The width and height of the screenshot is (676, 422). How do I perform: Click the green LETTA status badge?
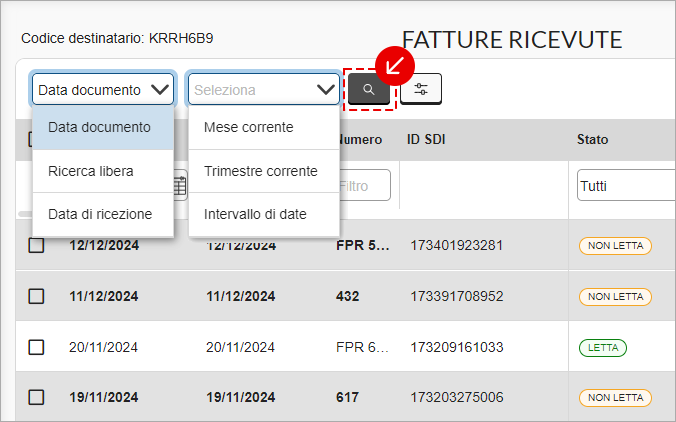[603, 347]
